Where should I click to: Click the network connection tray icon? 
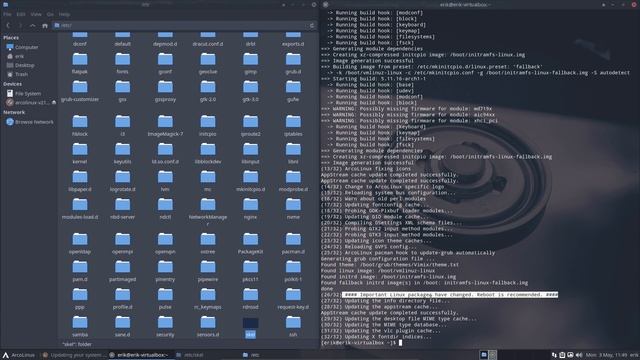(x=554, y=355)
